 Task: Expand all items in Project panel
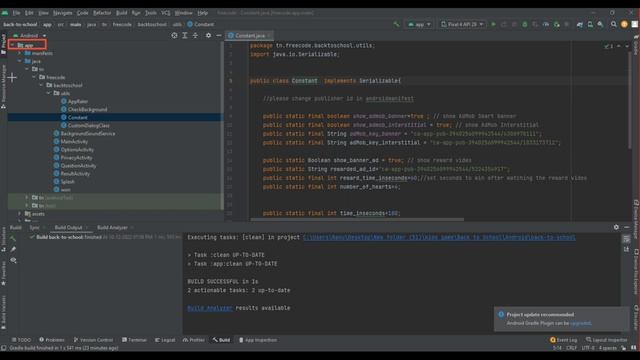pyautogui.click(x=185, y=36)
